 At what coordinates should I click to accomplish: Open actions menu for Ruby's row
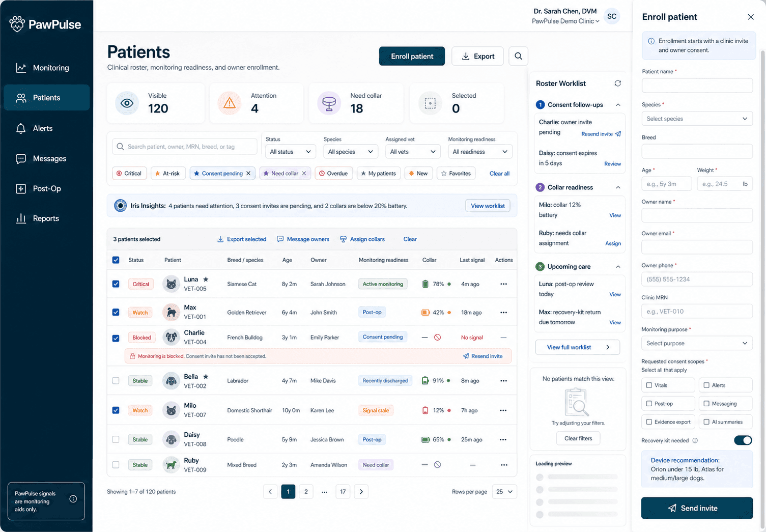(x=503, y=465)
